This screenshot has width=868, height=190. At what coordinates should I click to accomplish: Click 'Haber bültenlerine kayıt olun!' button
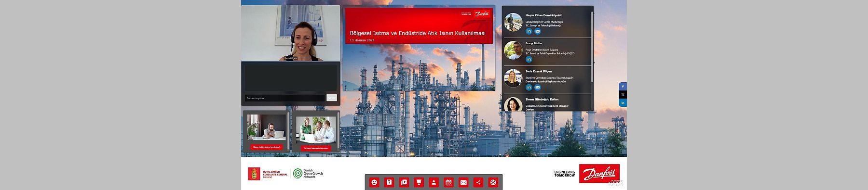266,147
